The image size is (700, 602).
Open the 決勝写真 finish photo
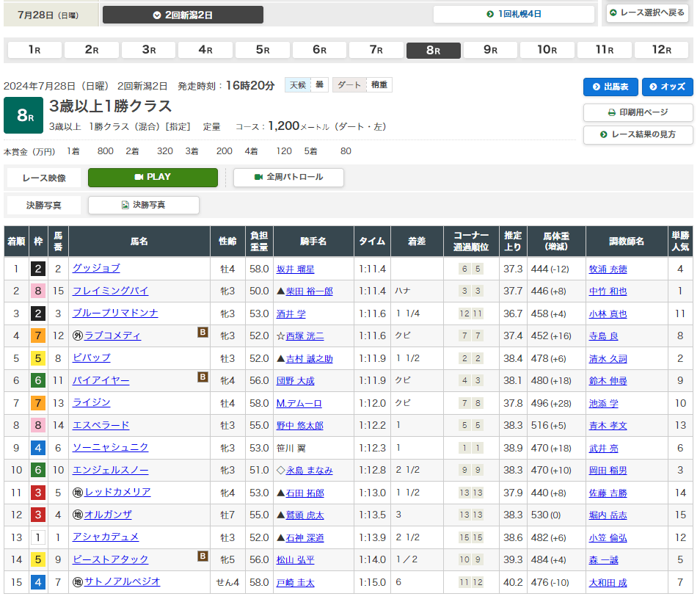[143, 206]
